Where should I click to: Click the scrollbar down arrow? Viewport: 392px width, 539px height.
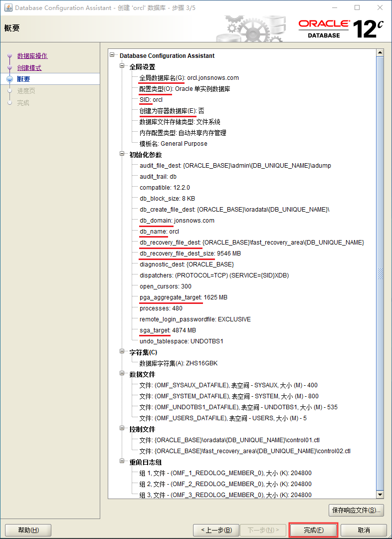pyautogui.click(x=380, y=494)
